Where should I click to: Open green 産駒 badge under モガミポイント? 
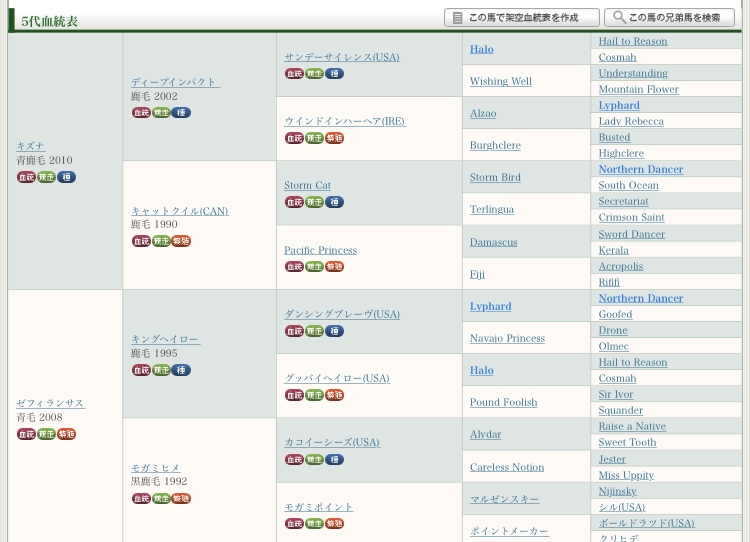point(314,524)
